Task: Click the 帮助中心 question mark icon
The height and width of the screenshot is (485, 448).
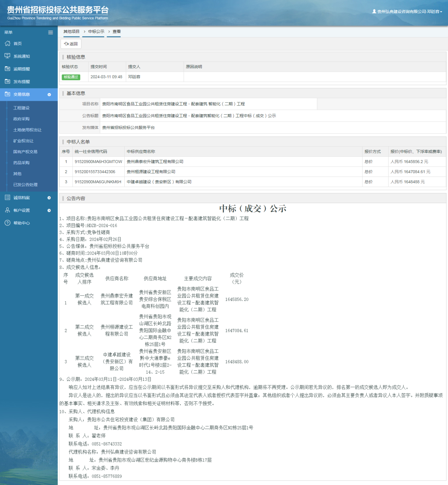Action: pyautogui.click(x=7, y=223)
